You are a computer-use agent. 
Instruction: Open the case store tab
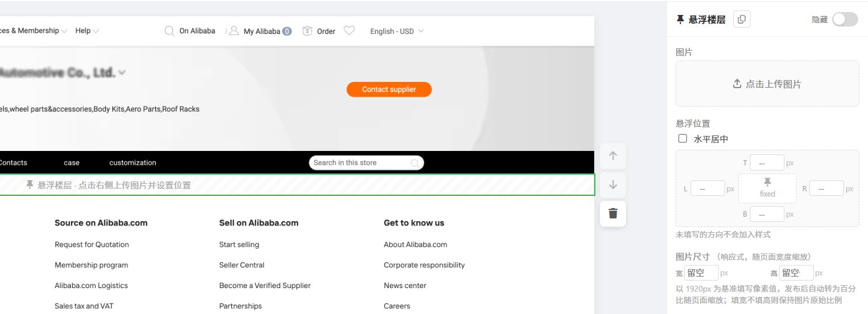coord(71,162)
